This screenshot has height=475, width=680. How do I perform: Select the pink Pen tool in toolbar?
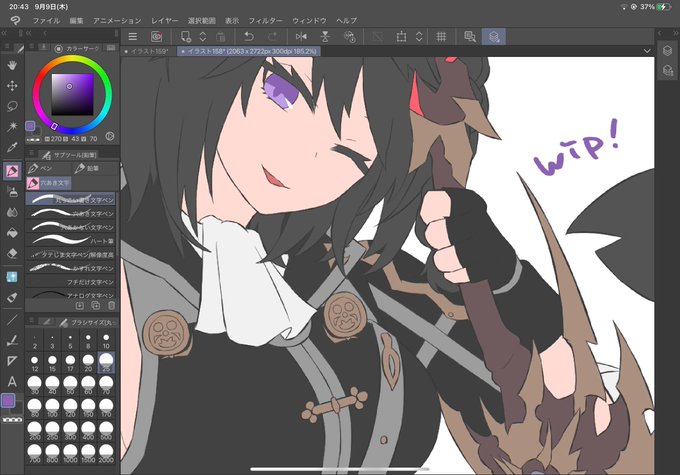coord(12,171)
